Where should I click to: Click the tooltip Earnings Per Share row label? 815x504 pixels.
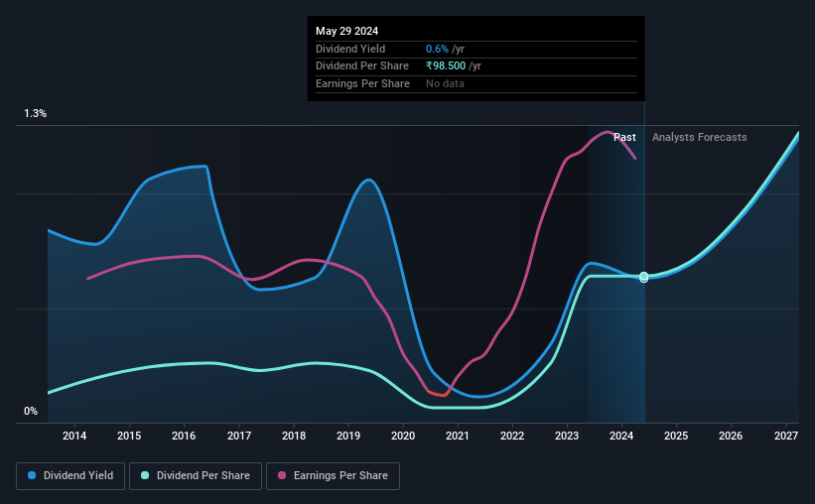(x=362, y=83)
